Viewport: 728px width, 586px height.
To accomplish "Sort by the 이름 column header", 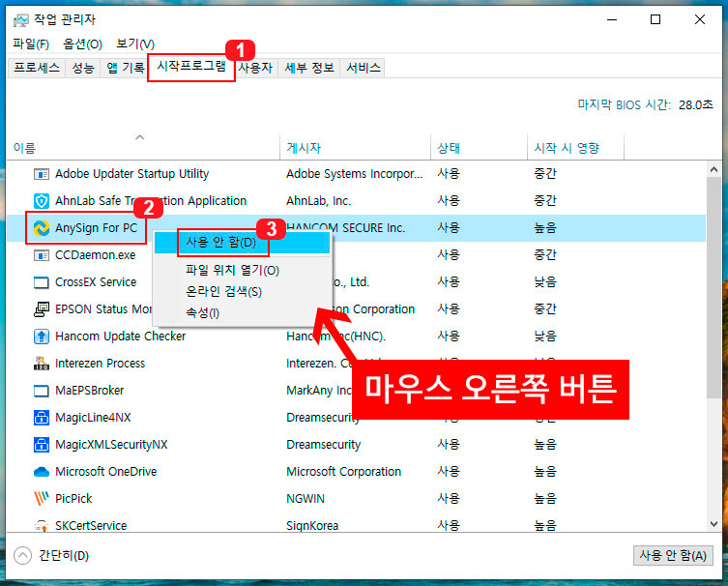I will point(143,148).
